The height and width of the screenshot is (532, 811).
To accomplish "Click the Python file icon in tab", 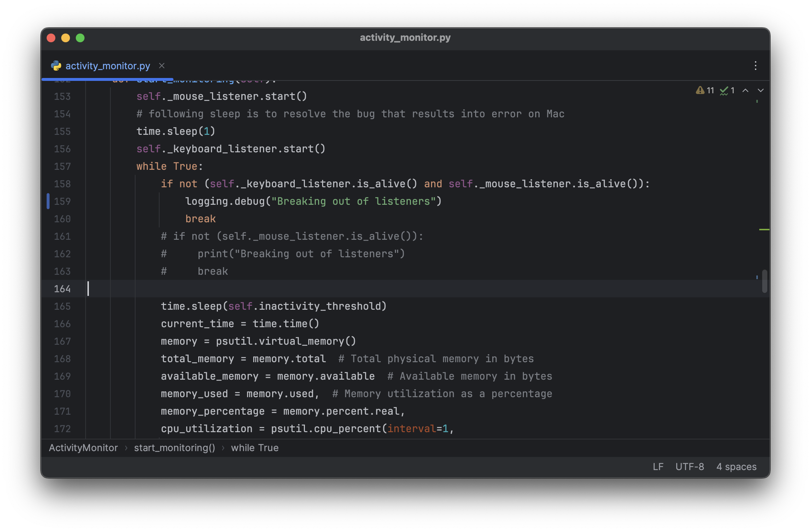I will pyautogui.click(x=56, y=66).
